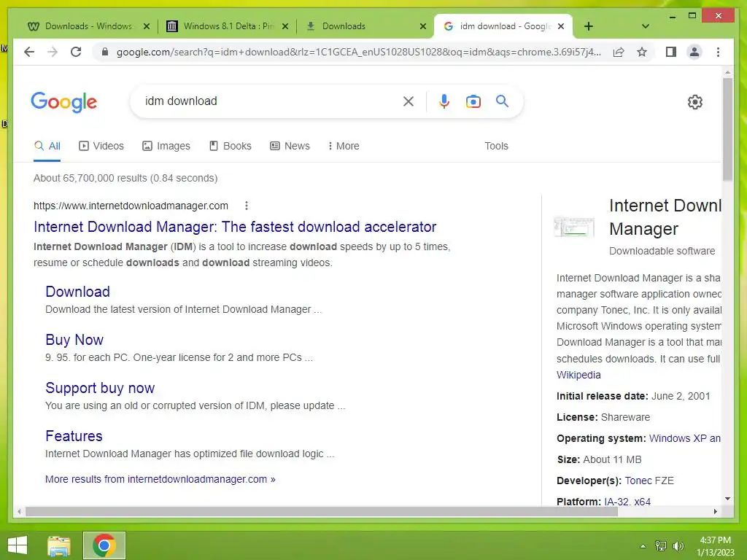The image size is (747, 560).
Task: Open a new browser tab
Action: click(589, 26)
